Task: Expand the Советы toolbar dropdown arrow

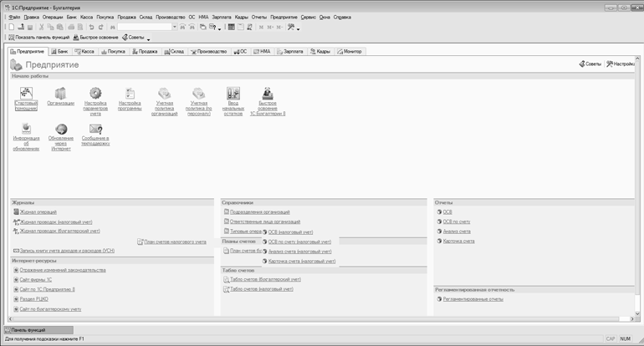Action: (x=148, y=38)
